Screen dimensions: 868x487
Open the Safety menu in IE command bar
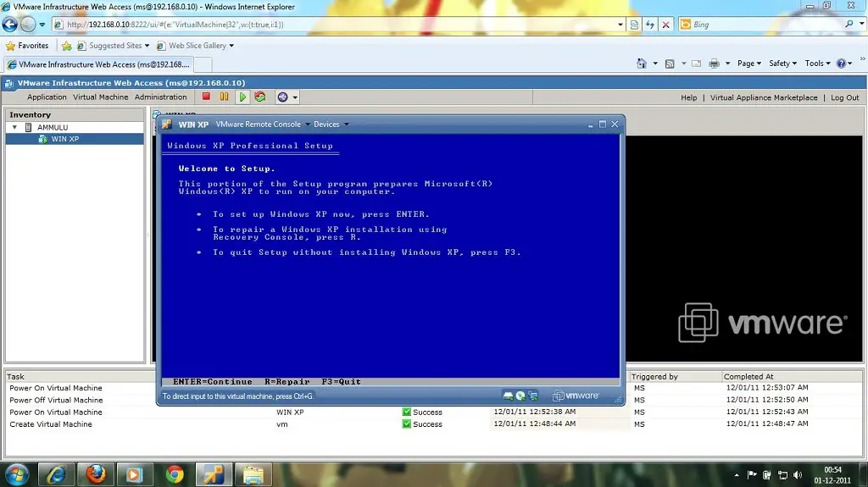point(782,64)
